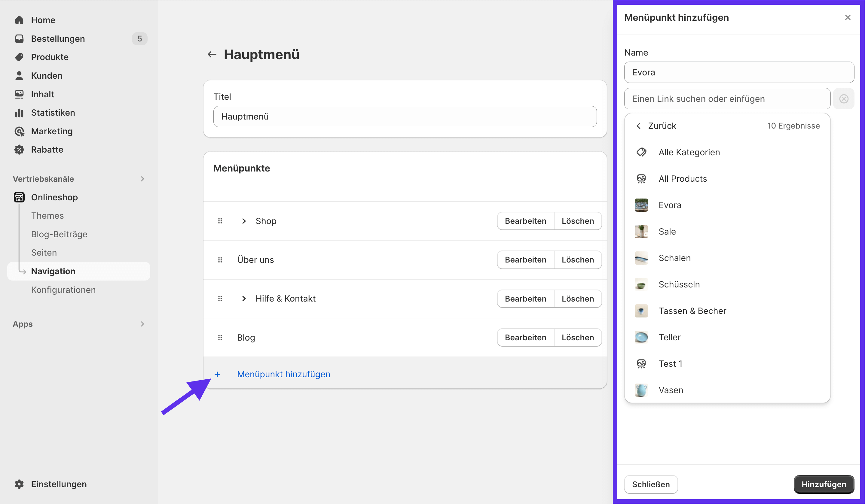Image resolution: width=865 pixels, height=504 pixels.
Task: Open Themes in the Onlineshop submenu
Action: click(47, 215)
